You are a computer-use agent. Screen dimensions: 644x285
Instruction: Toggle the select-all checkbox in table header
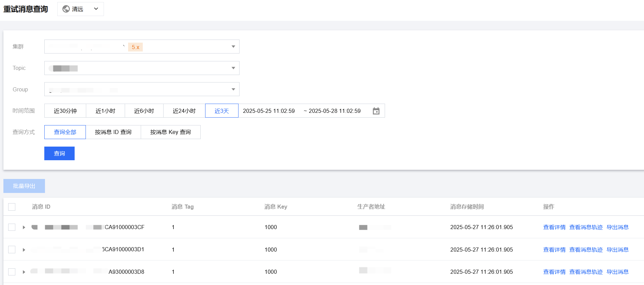coord(12,207)
